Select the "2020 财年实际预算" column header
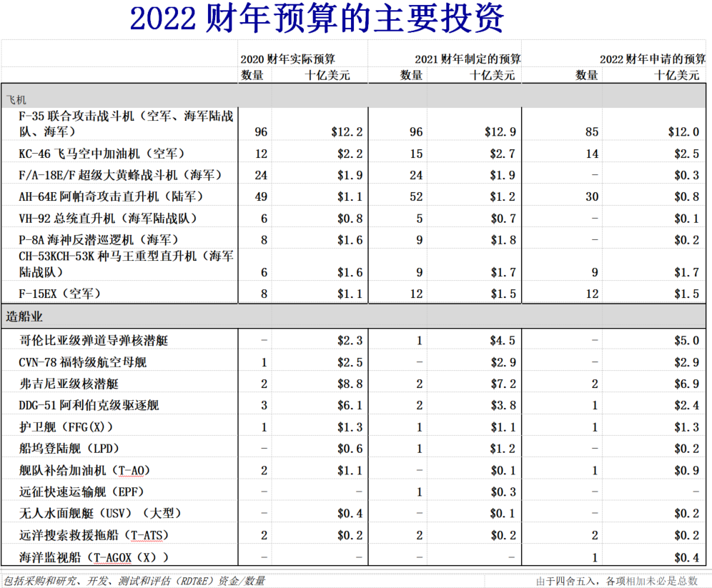712x588 pixels. [287, 59]
